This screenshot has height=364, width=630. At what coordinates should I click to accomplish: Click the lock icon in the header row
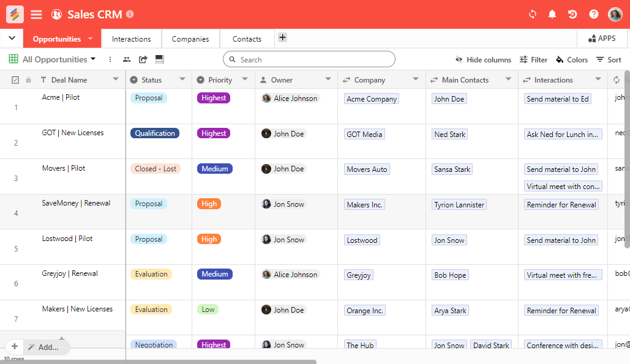(x=28, y=80)
